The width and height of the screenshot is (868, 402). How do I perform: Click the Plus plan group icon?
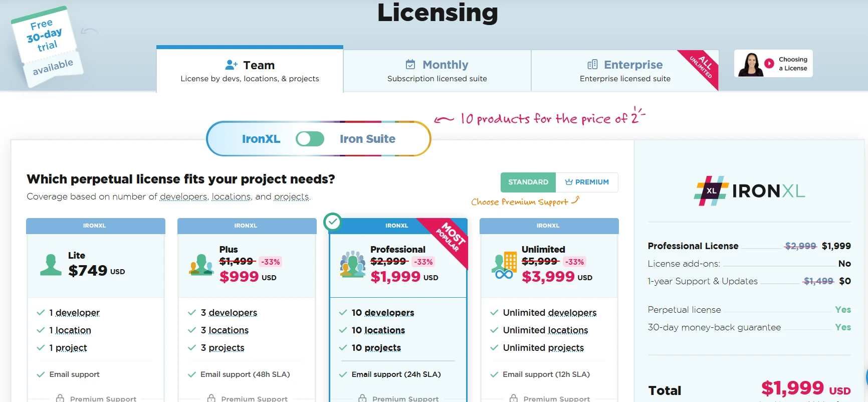[x=201, y=265]
